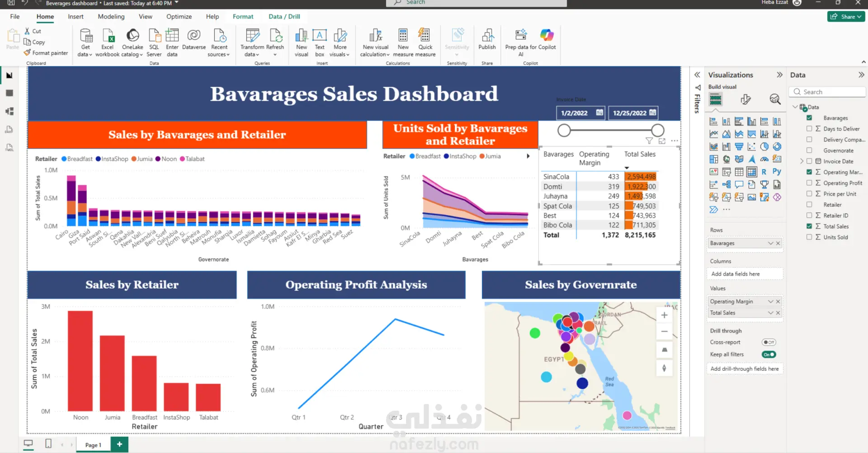This screenshot has width=868, height=453.
Task: Choose the Pie chart visualization
Action: [x=764, y=147]
